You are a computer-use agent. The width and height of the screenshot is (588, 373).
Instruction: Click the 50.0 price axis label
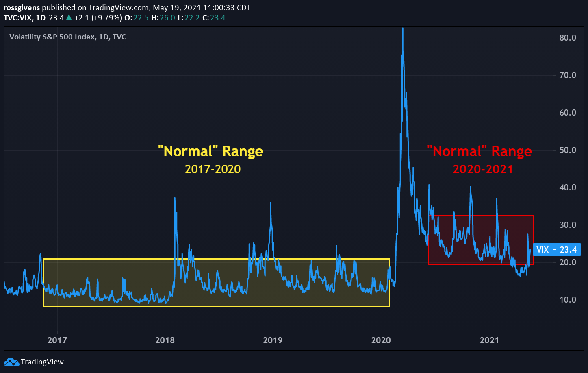pyautogui.click(x=568, y=150)
